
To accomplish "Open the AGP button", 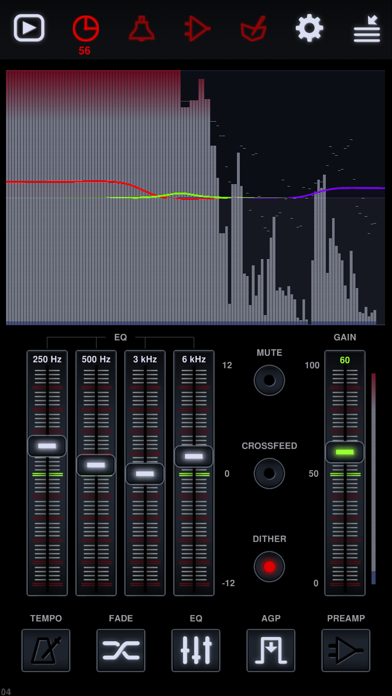I will 271,650.
